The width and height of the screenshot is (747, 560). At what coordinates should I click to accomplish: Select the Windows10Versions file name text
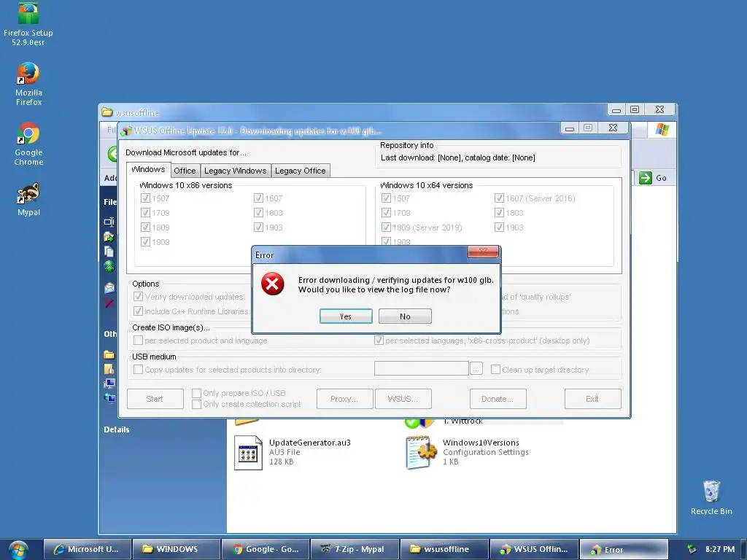pos(481,443)
